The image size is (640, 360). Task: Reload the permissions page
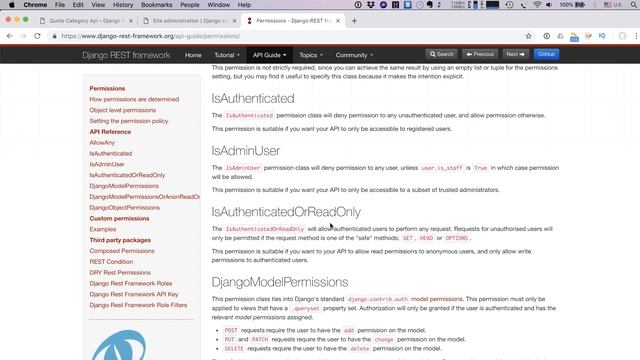click(37, 36)
